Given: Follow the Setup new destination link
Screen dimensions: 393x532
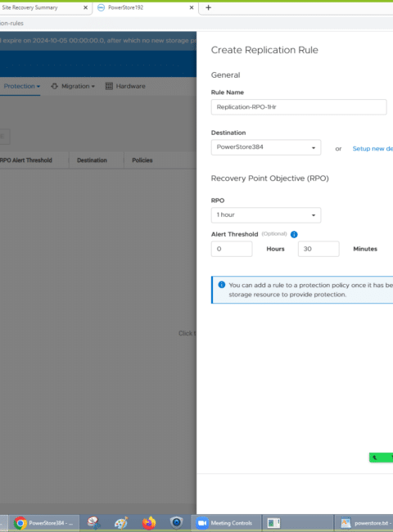Looking at the screenshot, I should [373, 149].
